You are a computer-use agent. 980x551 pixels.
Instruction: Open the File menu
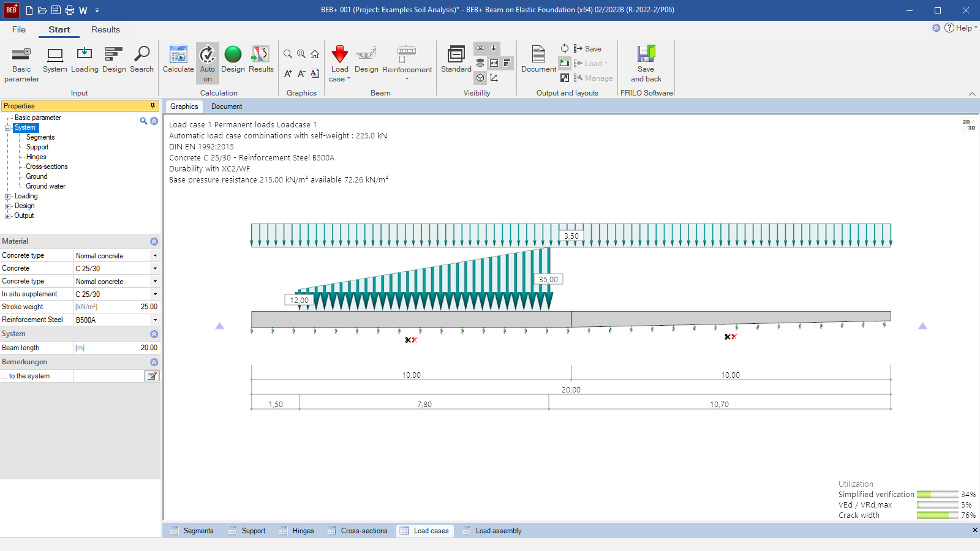pos(19,29)
